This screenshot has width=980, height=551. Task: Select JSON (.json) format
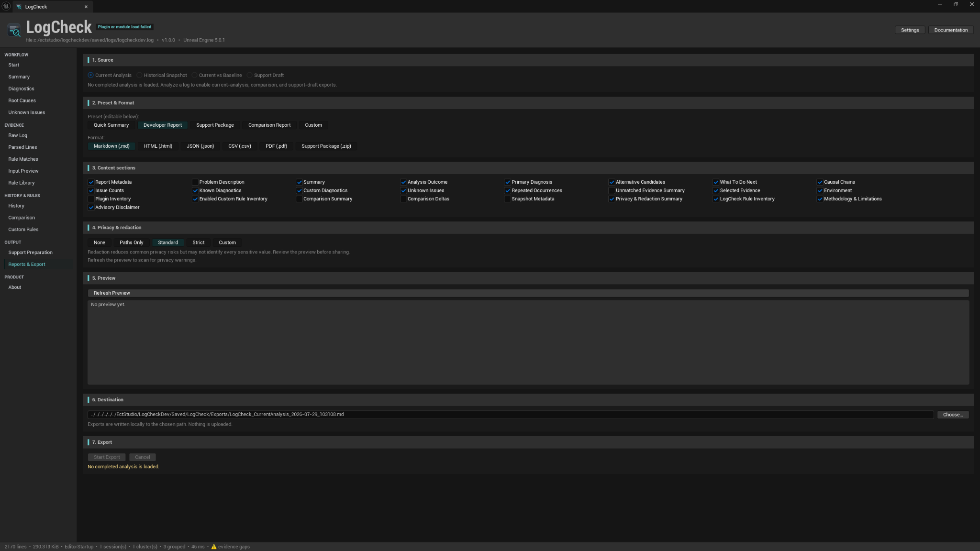click(200, 146)
